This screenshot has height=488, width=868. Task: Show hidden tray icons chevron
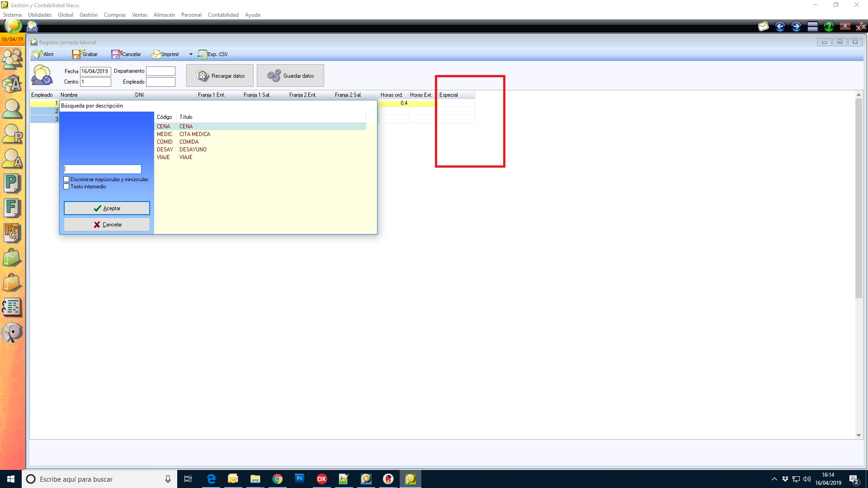point(774,479)
